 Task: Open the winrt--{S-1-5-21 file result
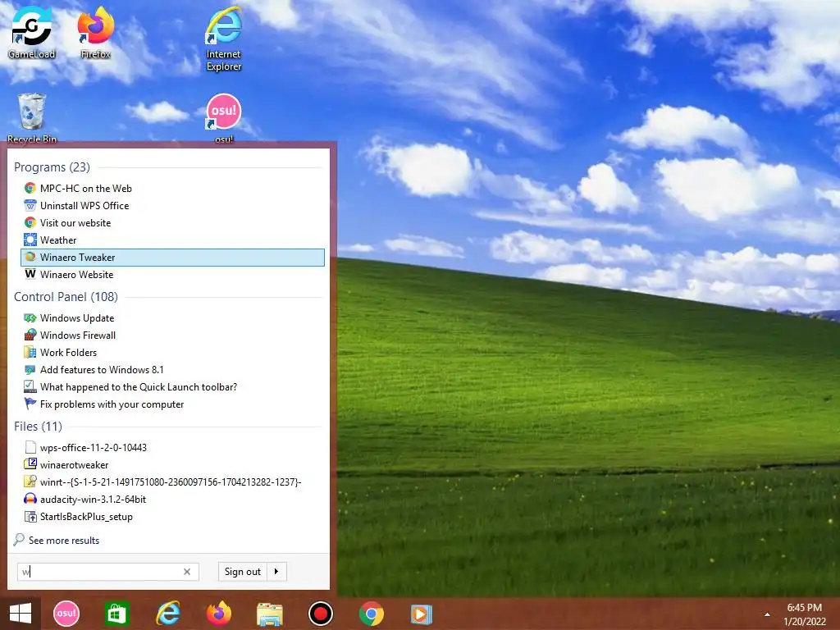click(172, 482)
